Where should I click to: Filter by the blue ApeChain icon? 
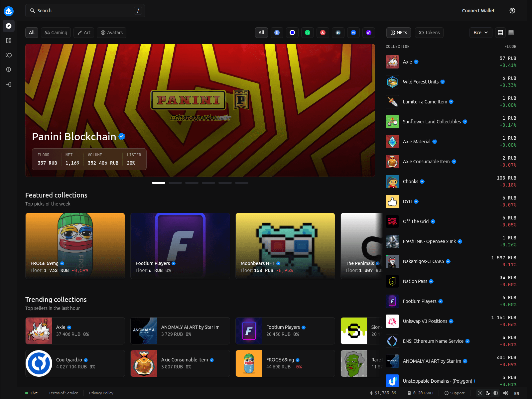pyautogui.click(x=353, y=33)
